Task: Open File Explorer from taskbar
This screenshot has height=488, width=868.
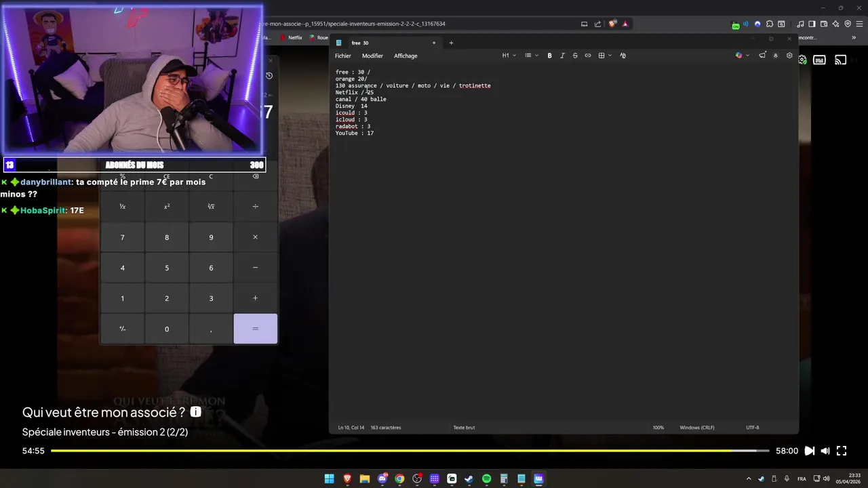Action: [x=364, y=479]
